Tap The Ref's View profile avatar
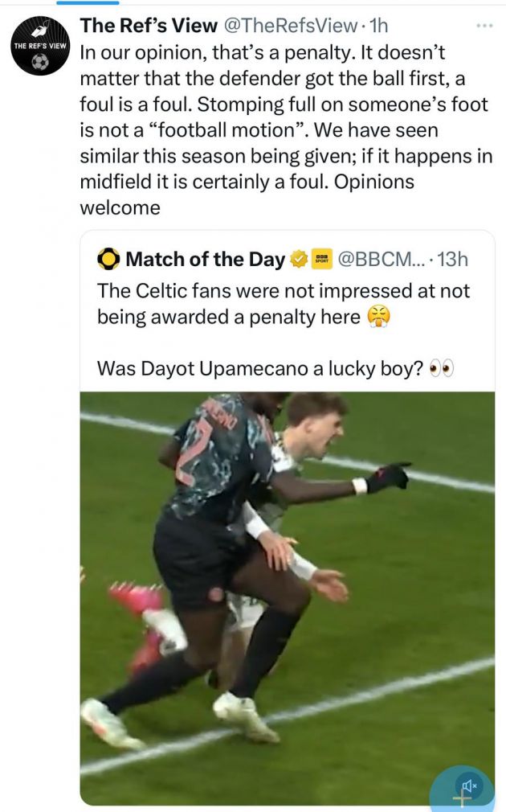 click(x=40, y=46)
